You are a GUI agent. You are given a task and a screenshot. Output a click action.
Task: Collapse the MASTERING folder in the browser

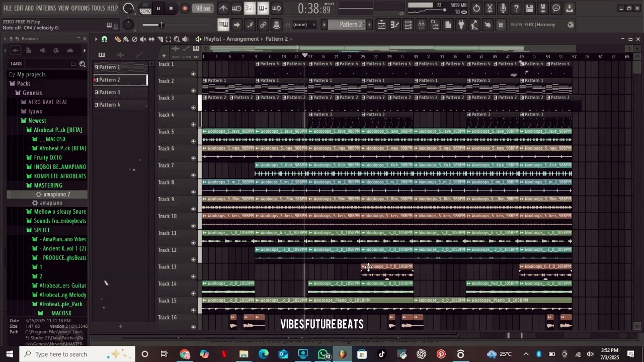point(48,186)
